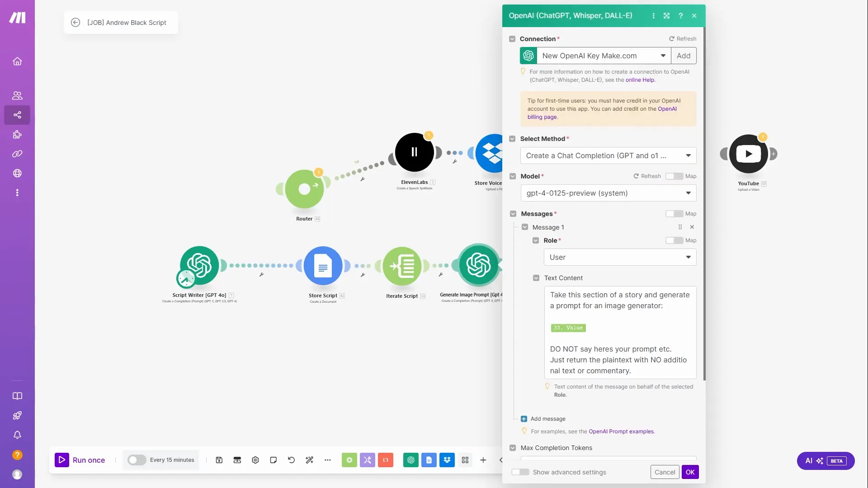The width and height of the screenshot is (868, 488).
Task: Enable the Map toggle for Messages
Action: pos(673,213)
